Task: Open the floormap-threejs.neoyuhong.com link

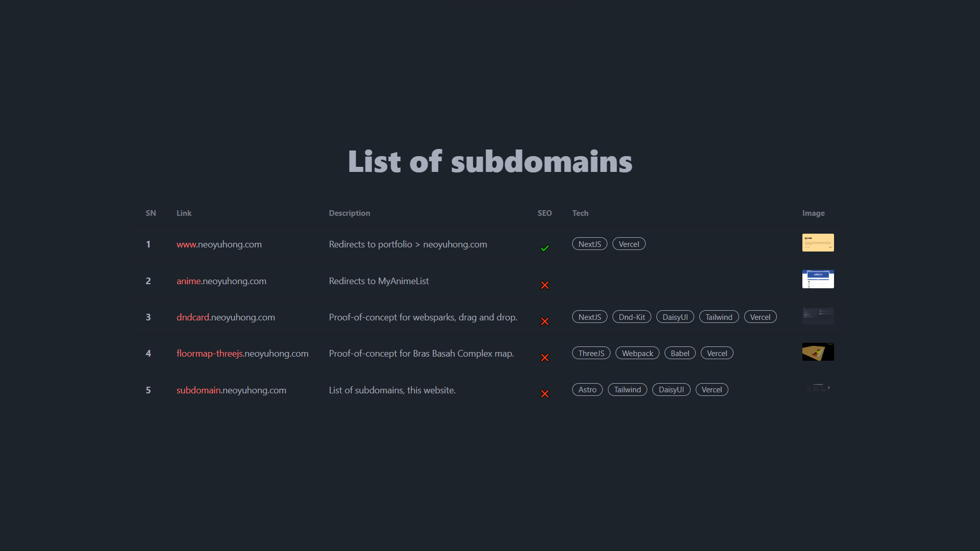Action: pyautogui.click(x=242, y=353)
